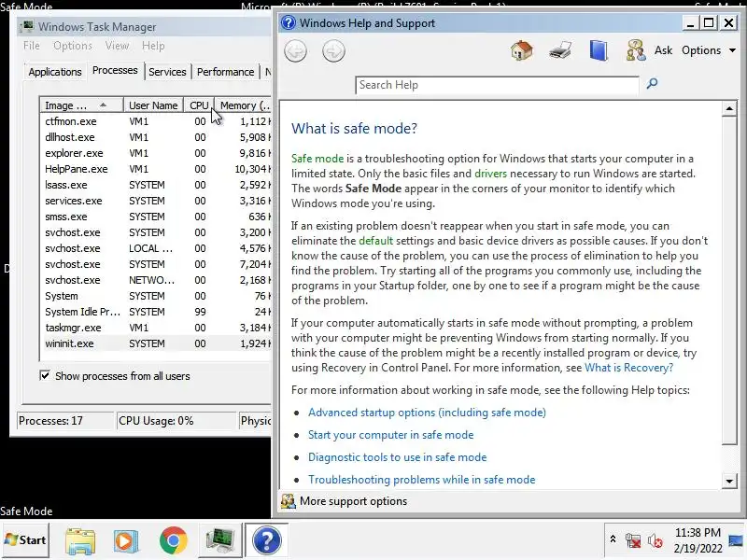Screen dimensions: 747x560
Task: Switch to the Performance tab
Action: [x=225, y=72]
